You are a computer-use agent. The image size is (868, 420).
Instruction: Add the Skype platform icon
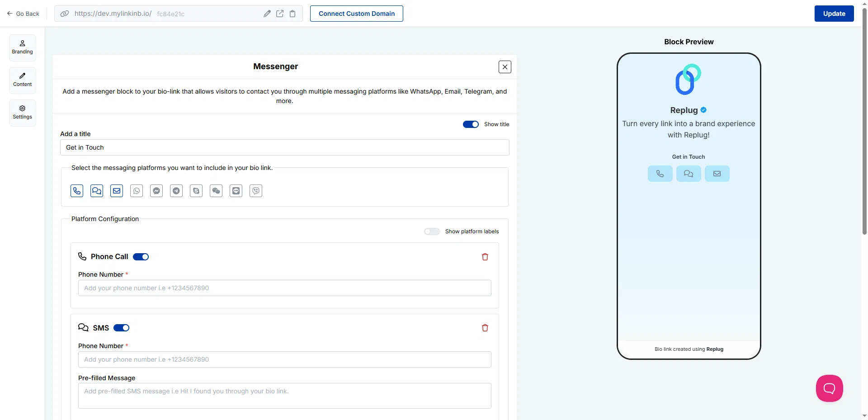tap(196, 191)
